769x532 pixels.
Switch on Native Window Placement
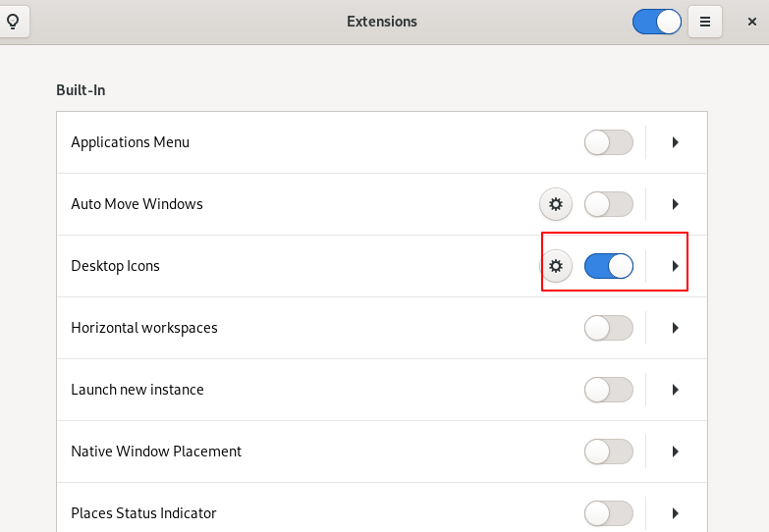(609, 452)
